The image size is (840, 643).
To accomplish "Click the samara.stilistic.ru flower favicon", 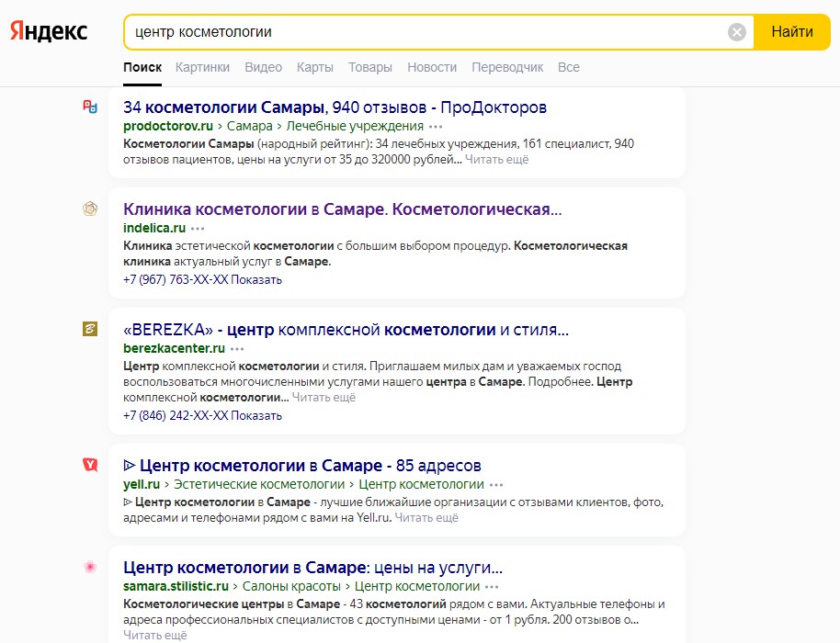I will (90, 567).
